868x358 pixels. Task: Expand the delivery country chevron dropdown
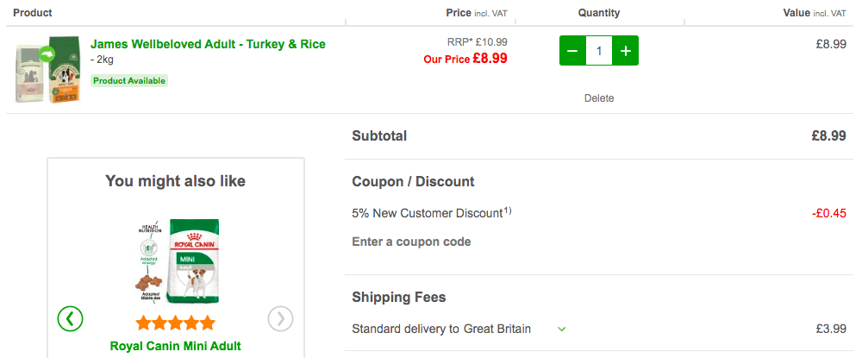click(x=562, y=330)
